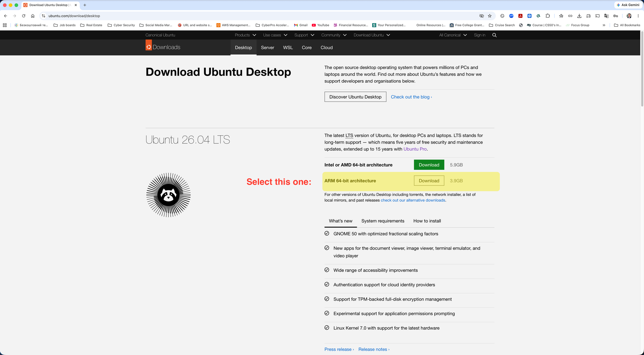Open the password key icon in toolbar
This screenshot has height=355, width=644.
click(x=615, y=16)
